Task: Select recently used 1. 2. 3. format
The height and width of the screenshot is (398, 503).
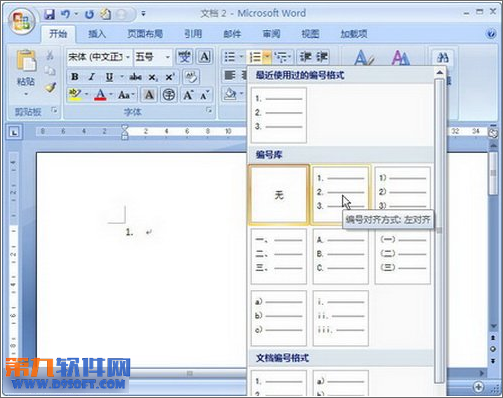Action: 279,115
